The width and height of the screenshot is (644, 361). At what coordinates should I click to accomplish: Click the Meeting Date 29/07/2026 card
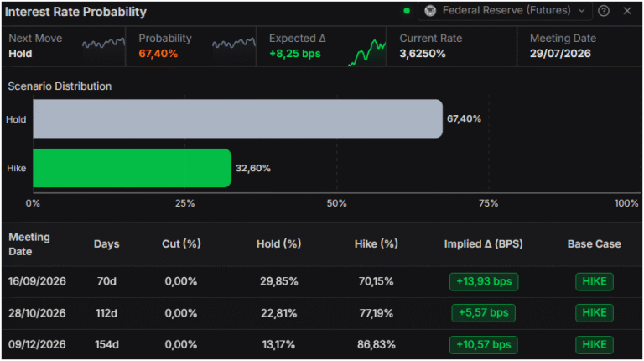(x=579, y=46)
